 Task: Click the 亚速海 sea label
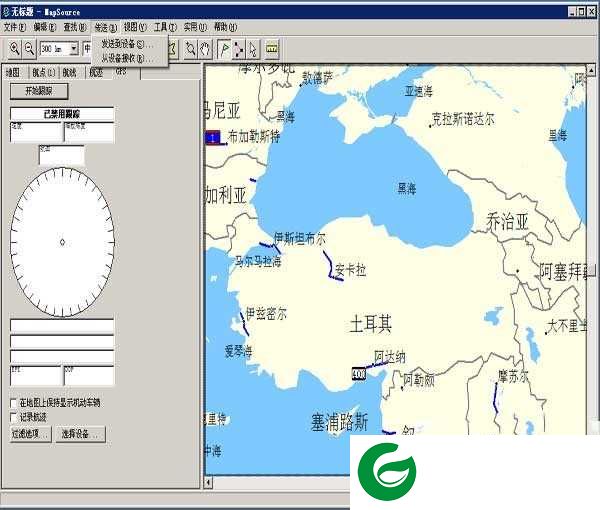pos(419,91)
